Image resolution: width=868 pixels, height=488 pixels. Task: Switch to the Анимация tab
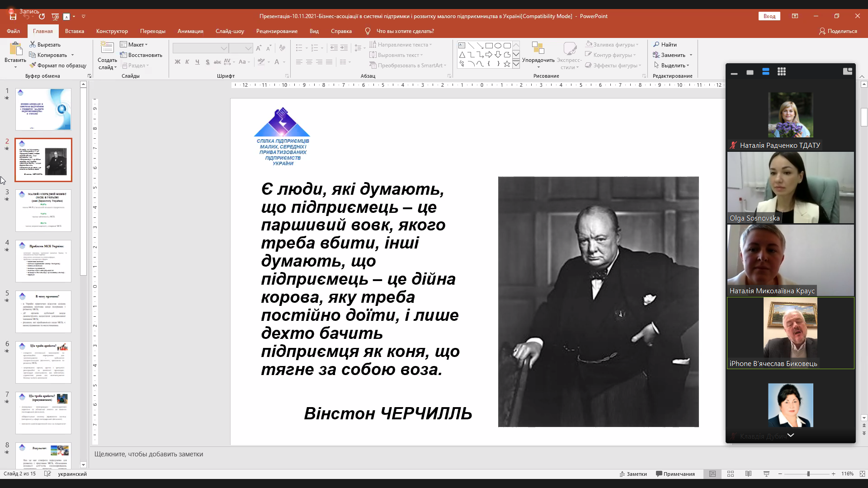coord(190,31)
